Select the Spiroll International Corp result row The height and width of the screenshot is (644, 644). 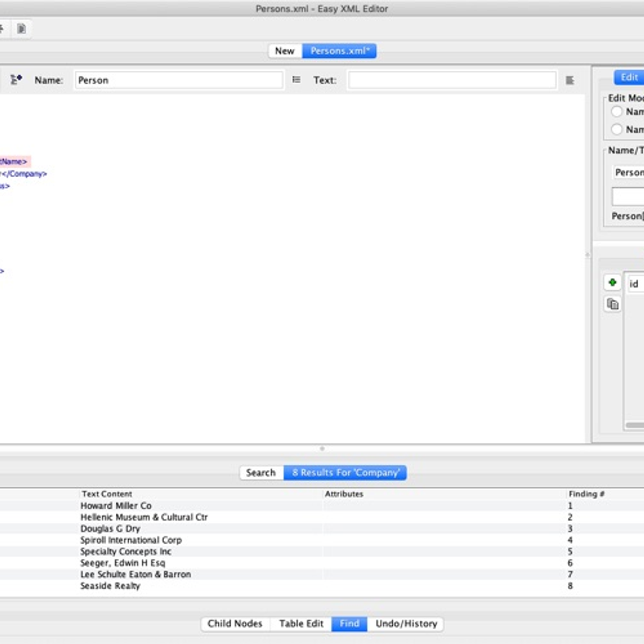point(131,540)
